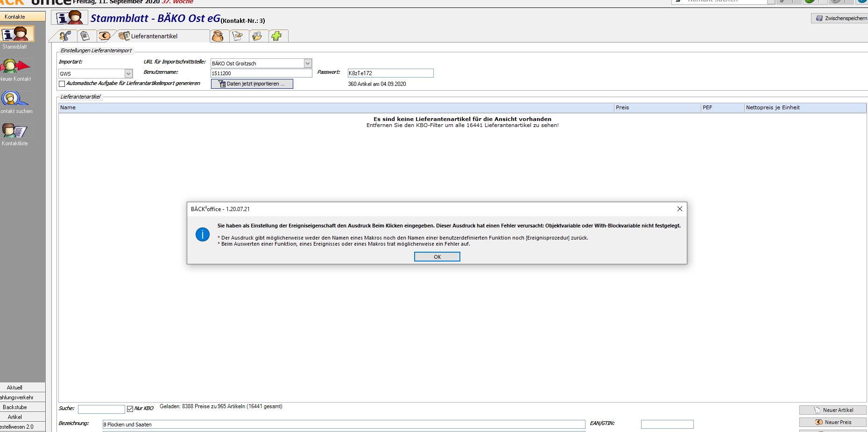Click into the Suche input field
Screen dimensions: 868x432
pos(101,409)
